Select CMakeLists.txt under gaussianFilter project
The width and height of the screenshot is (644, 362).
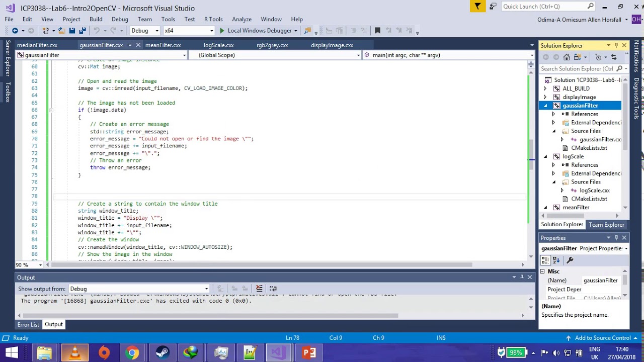pos(589,148)
